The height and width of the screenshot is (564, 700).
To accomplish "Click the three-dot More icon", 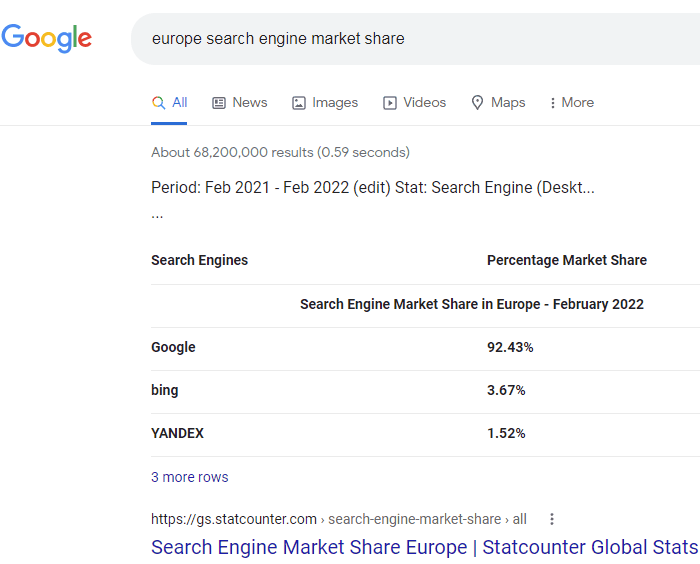I will pos(552,103).
